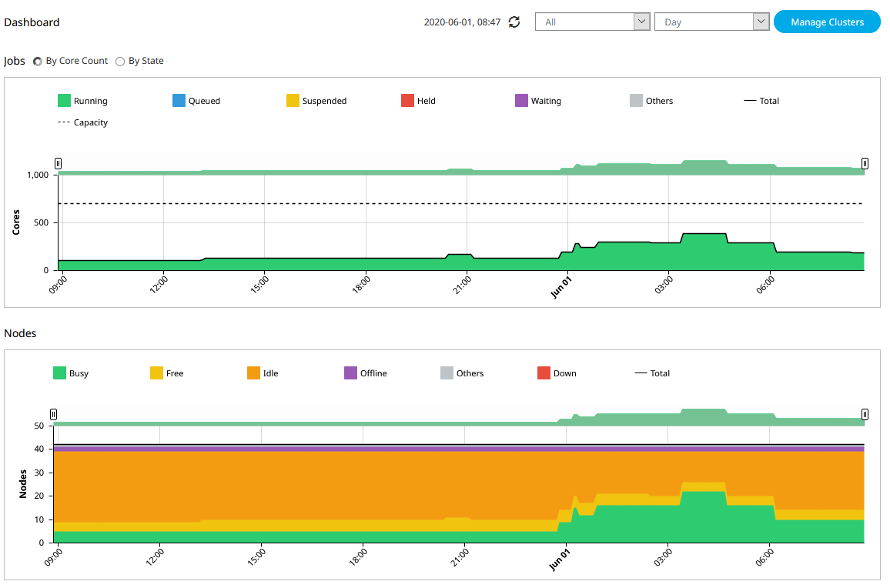The height and width of the screenshot is (588, 890).
Task: Click the Held legend icon
Action: [408, 101]
